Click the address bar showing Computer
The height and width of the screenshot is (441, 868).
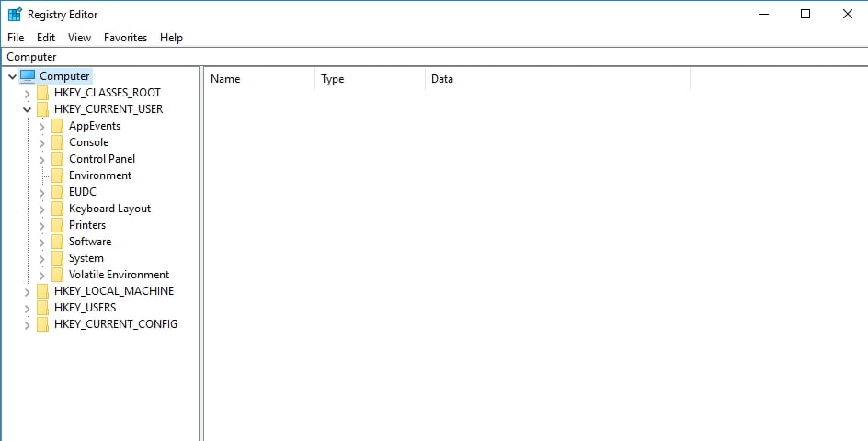(434, 57)
